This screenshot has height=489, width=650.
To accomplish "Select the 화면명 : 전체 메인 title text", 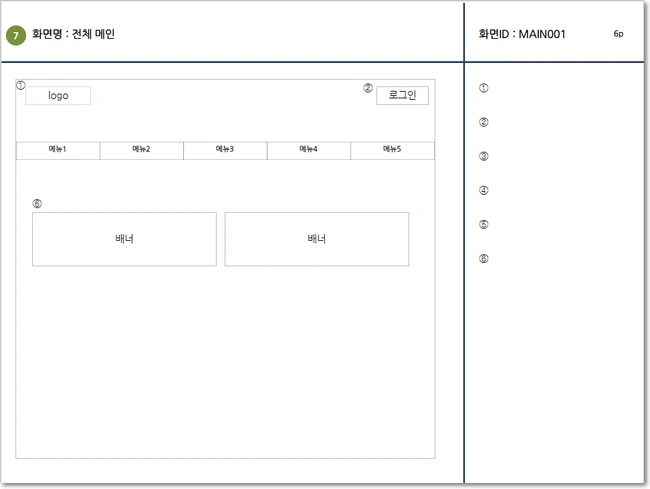I will 73,34.
